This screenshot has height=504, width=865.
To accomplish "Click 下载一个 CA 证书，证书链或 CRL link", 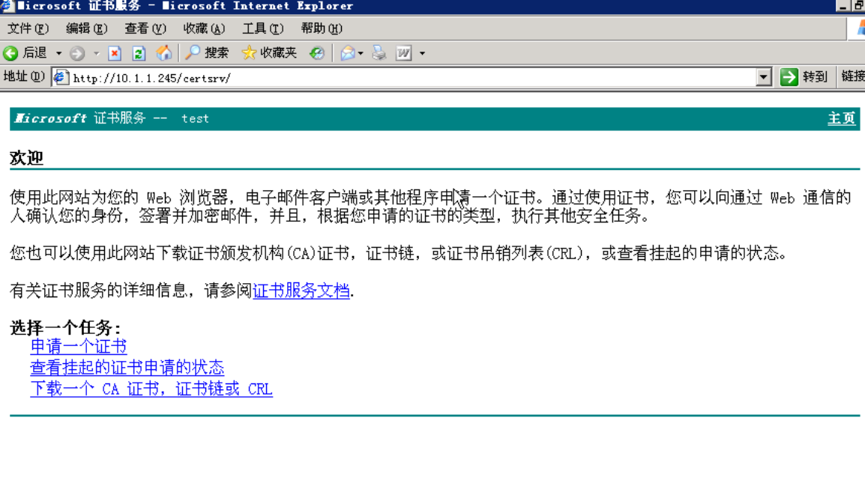I will pyautogui.click(x=151, y=389).
